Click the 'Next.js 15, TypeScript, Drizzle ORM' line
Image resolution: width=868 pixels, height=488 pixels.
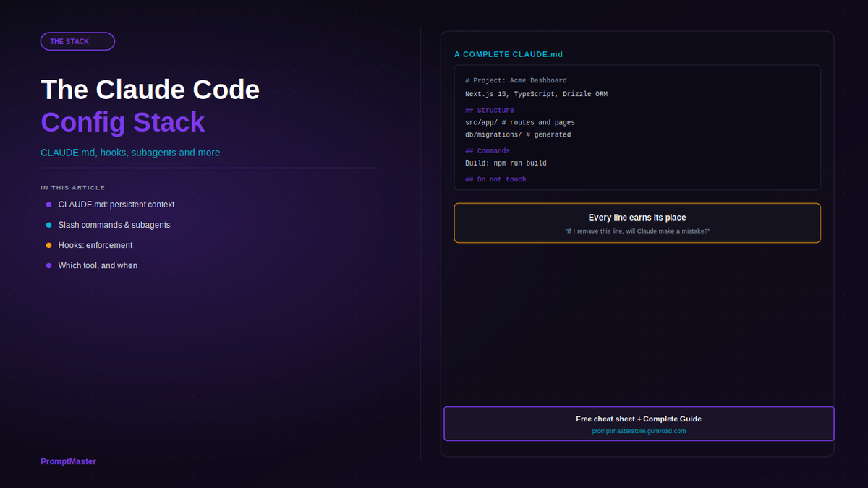click(536, 94)
